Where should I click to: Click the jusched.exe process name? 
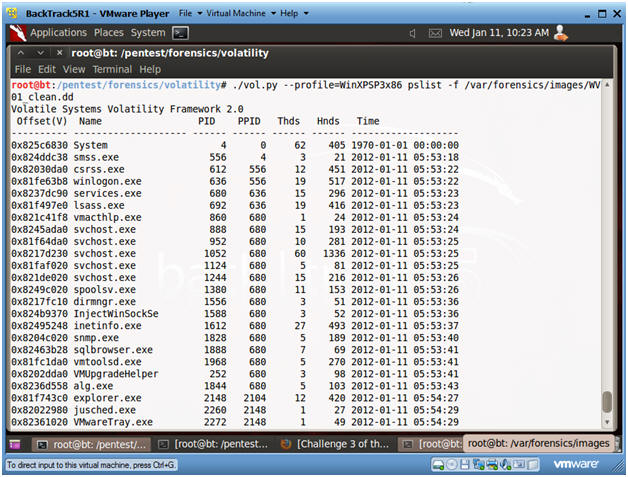click(x=105, y=410)
